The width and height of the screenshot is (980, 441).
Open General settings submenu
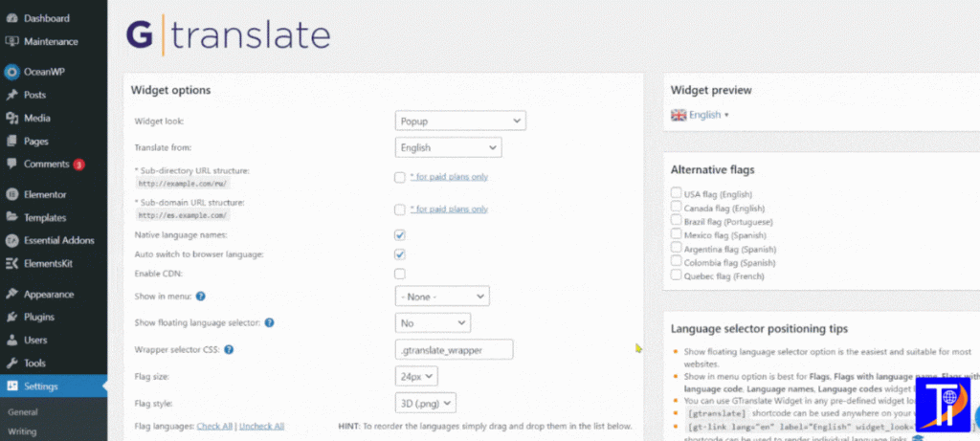23,412
